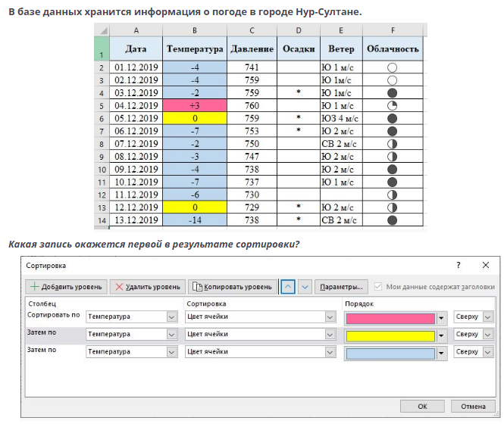Expand third row 'Температура' column dropdown

click(172, 352)
